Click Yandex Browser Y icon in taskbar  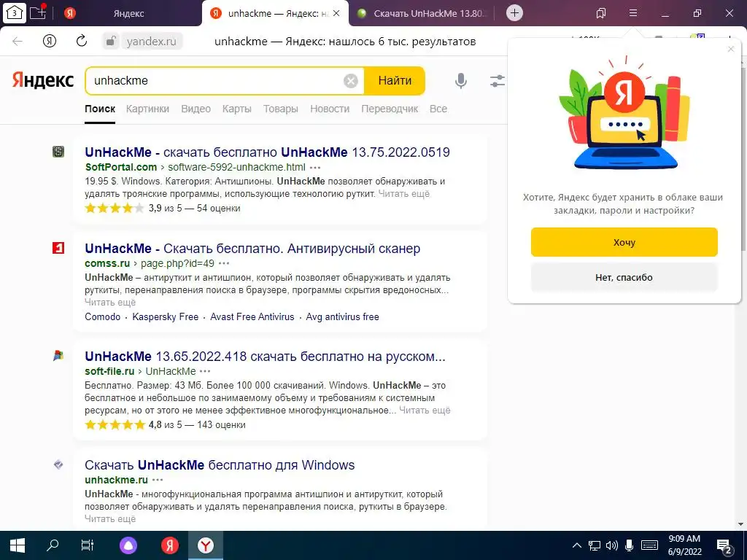[205, 545]
